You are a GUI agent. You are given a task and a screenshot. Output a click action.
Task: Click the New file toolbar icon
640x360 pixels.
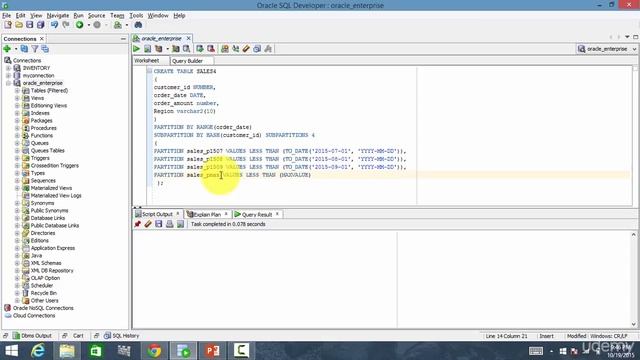point(8,25)
